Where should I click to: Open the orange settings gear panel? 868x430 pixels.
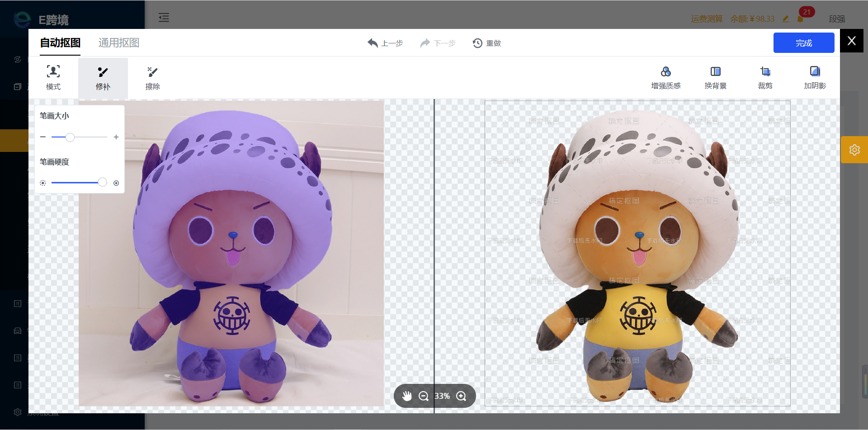[x=854, y=150]
